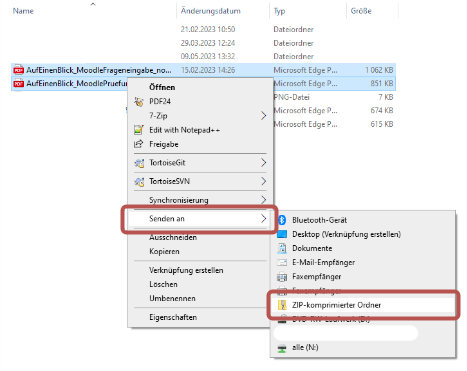Select Verknüpfung erstellen entry
This screenshot has width=467, height=371.
(186, 270)
